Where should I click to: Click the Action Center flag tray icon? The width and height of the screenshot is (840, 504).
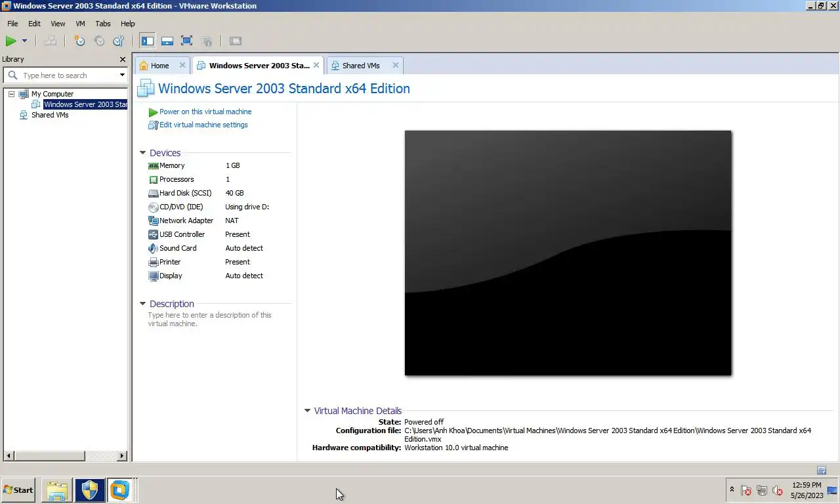[746, 490]
